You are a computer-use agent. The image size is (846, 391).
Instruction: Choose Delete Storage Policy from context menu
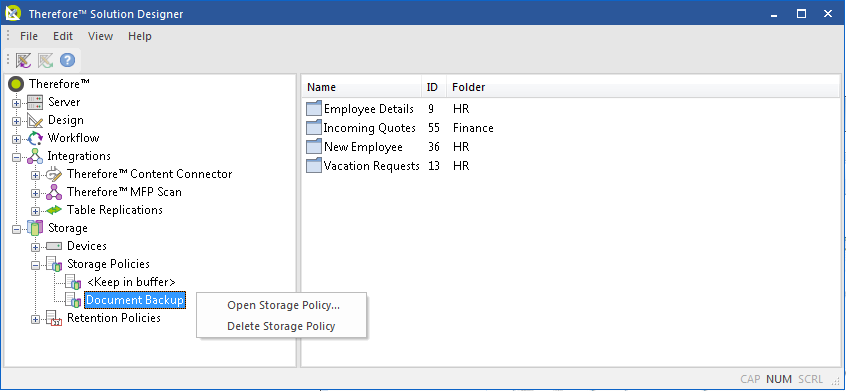282,326
